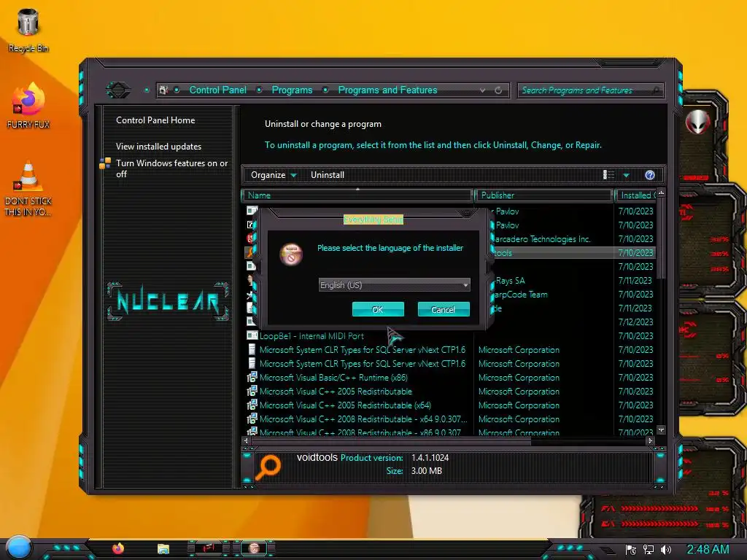Image resolution: width=747 pixels, height=560 pixels.
Task: Click the Visual C++ 2005 Redistributable (x64) icon
Action: point(252,405)
